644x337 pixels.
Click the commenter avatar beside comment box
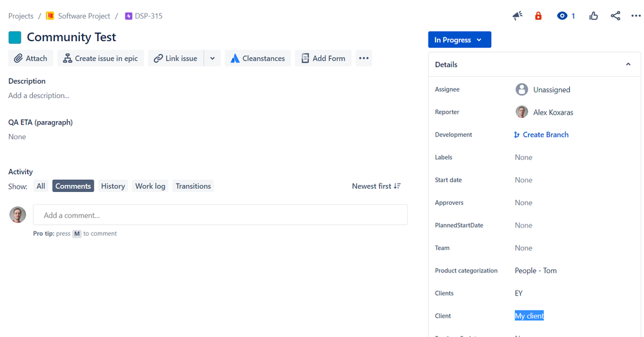click(x=17, y=215)
